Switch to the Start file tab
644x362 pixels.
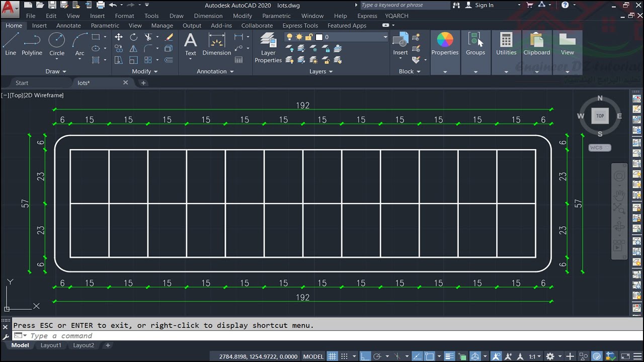22,83
